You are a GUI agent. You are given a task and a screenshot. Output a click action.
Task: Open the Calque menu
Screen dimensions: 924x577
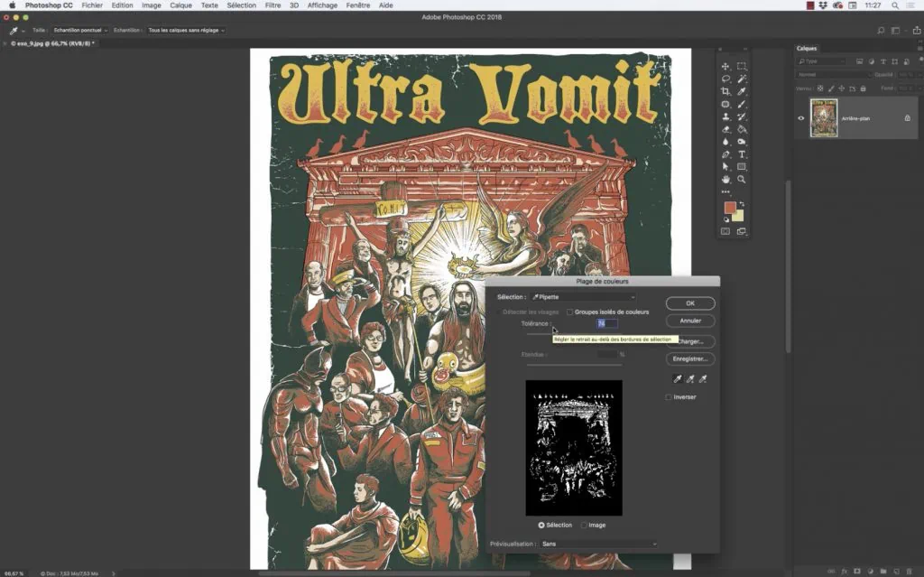180,5
